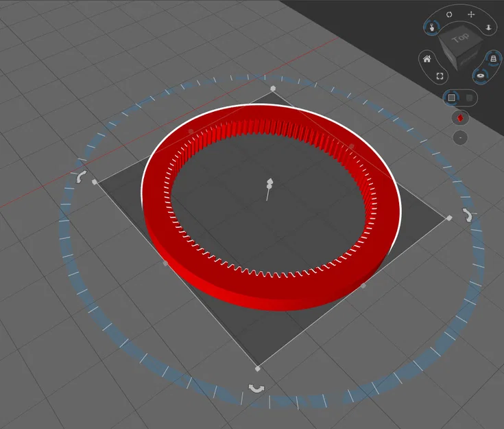
Task: Enable the dimmed shaded display mode
Action: pos(469,98)
